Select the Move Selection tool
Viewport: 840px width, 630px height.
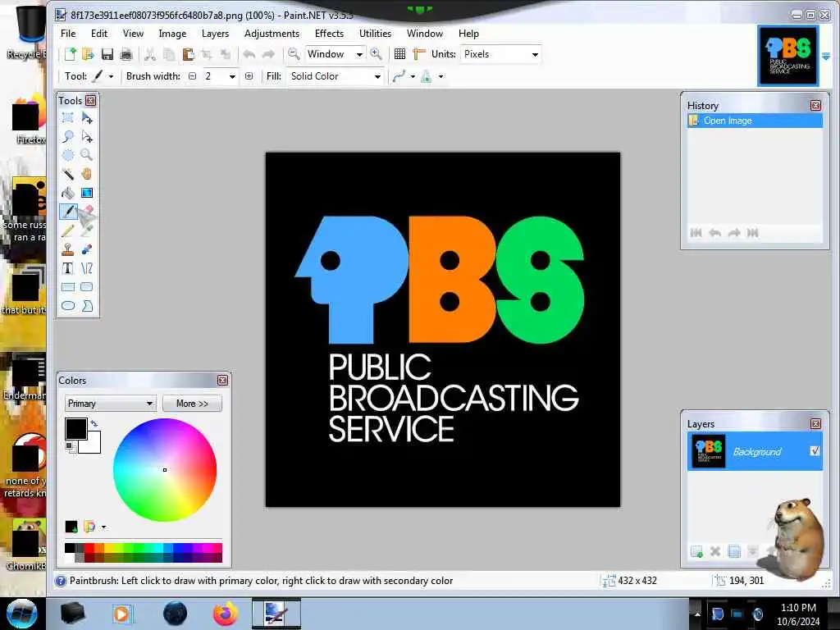[87, 137]
